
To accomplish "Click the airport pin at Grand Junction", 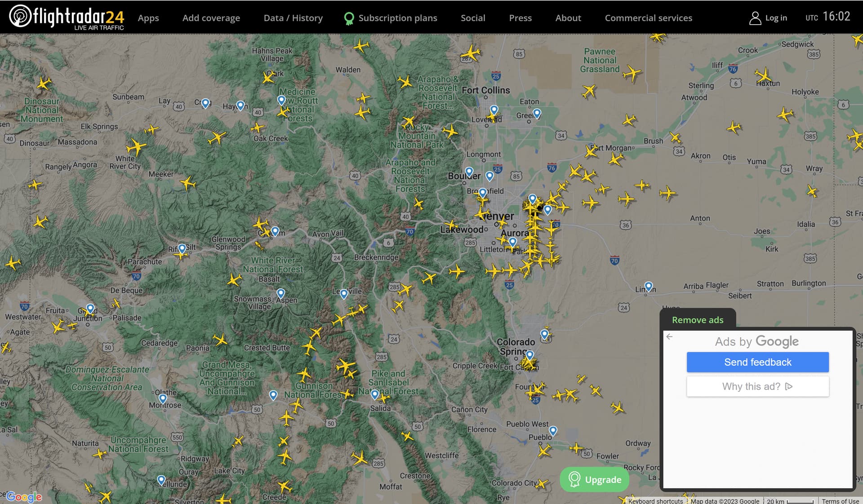I will pos(90,308).
